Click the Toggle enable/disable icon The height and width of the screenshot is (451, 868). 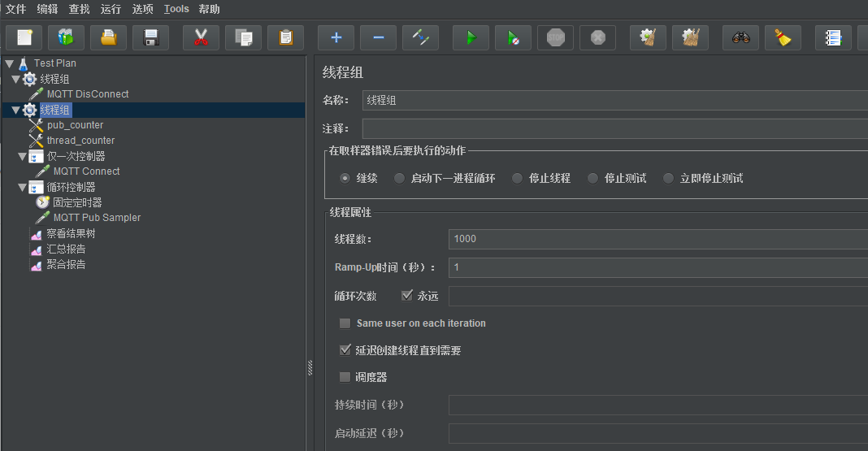tap(421, 37)
